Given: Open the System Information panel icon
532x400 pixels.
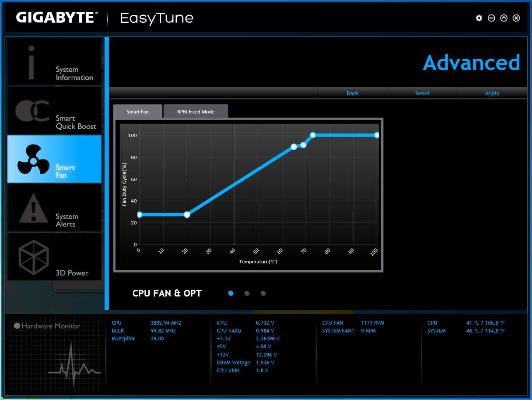Looking at the screenshot, I should [x=32, y=63].
